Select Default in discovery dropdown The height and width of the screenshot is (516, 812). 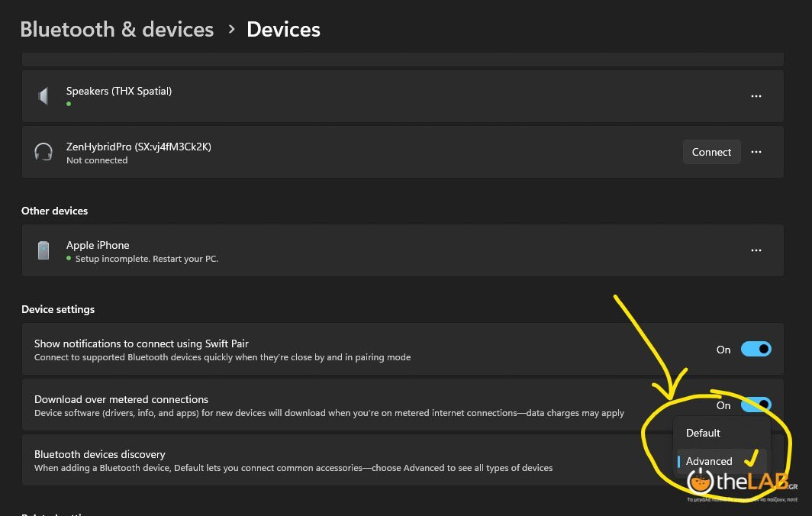pos(703,433)
